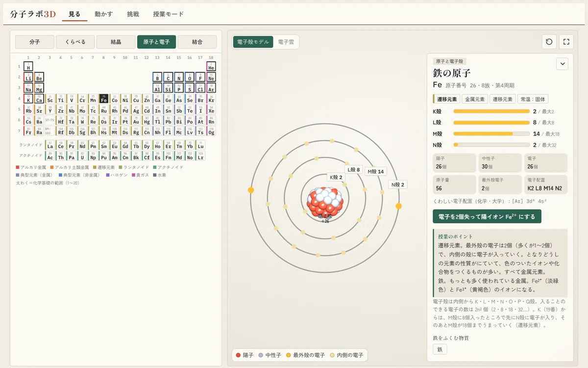Select magnesium (Mg) element cell

tap(39, 88)
